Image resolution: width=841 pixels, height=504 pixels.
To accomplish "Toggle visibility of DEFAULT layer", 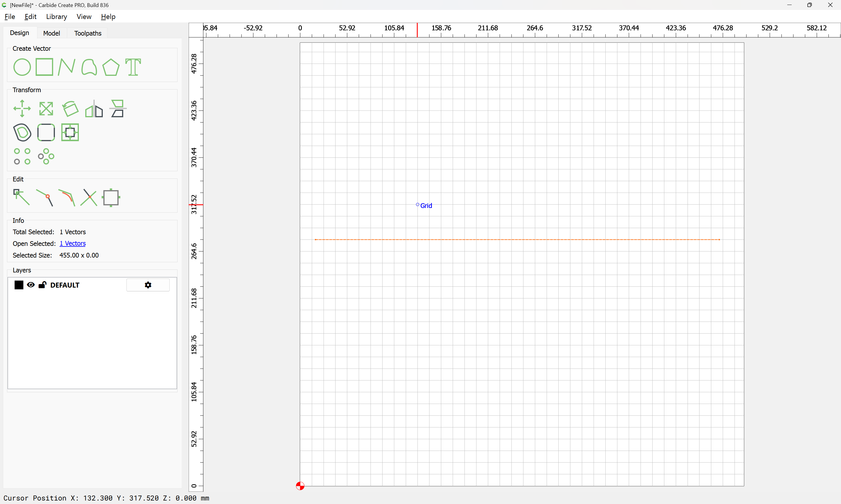I will point(31,285).
